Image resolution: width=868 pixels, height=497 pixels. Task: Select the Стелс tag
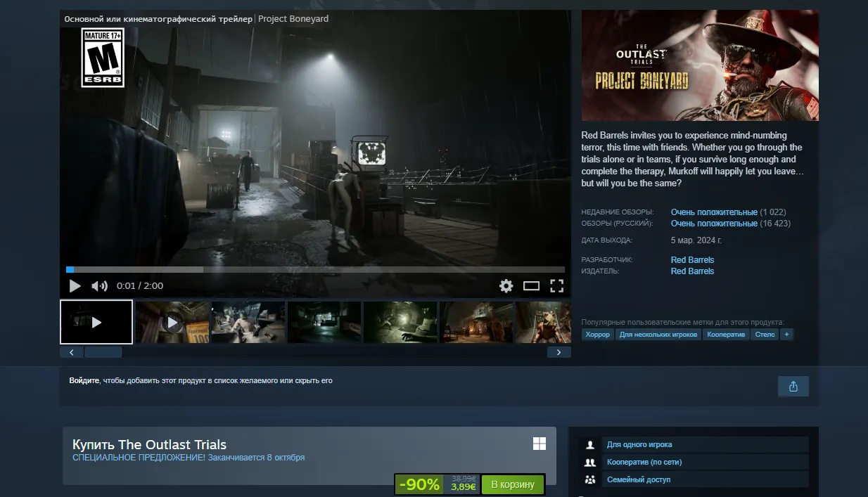coord(765,335)
